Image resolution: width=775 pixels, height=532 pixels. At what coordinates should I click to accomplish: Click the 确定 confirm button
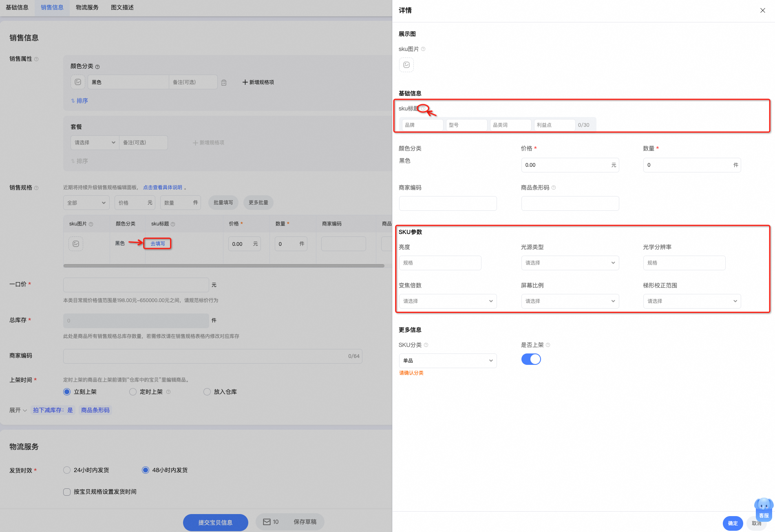pos(733,523)
